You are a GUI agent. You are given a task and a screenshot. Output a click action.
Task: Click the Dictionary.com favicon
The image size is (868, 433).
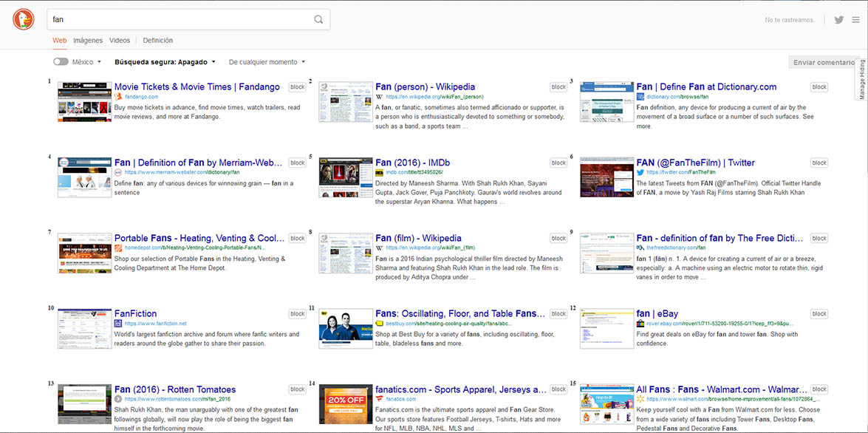tap(640, 96)
